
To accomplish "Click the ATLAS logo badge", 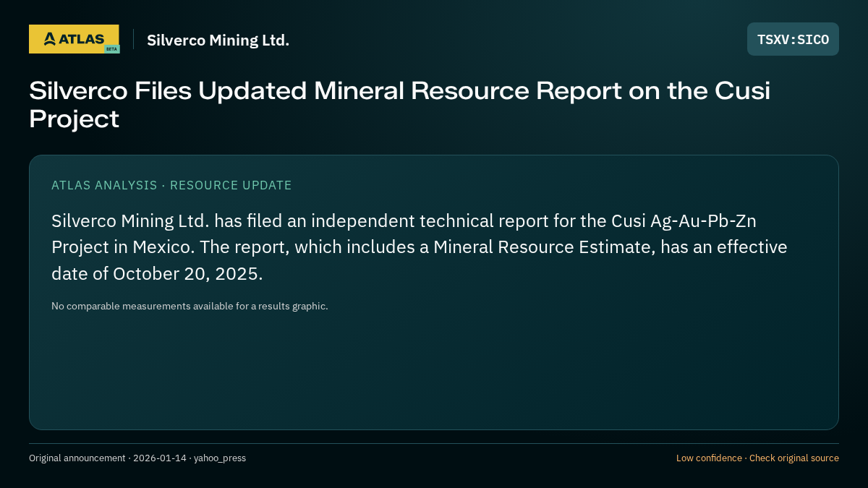I will [74, 39].
